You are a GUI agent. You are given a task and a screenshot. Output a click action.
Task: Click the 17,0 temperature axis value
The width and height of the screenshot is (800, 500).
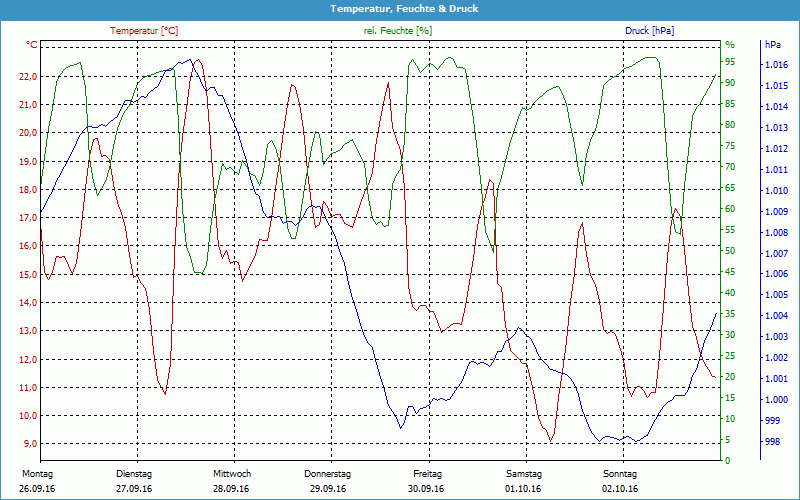pos(28,218)
